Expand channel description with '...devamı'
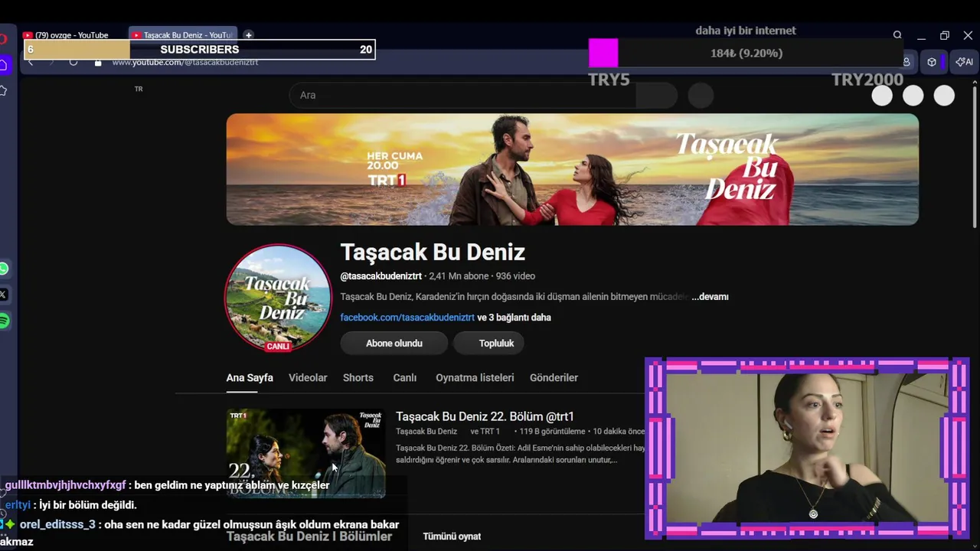Screen dimensions: 980x551 click(710, 297)
